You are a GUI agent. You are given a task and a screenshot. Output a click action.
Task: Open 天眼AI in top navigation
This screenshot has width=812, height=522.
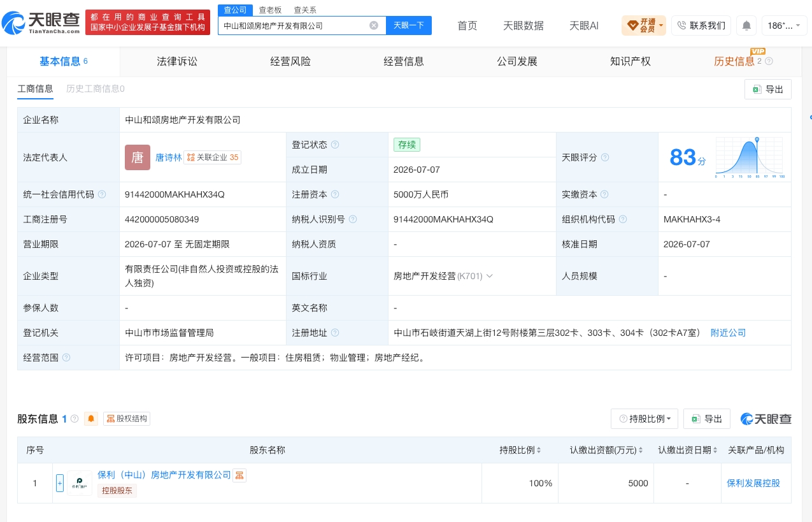(x=584, y=25)
